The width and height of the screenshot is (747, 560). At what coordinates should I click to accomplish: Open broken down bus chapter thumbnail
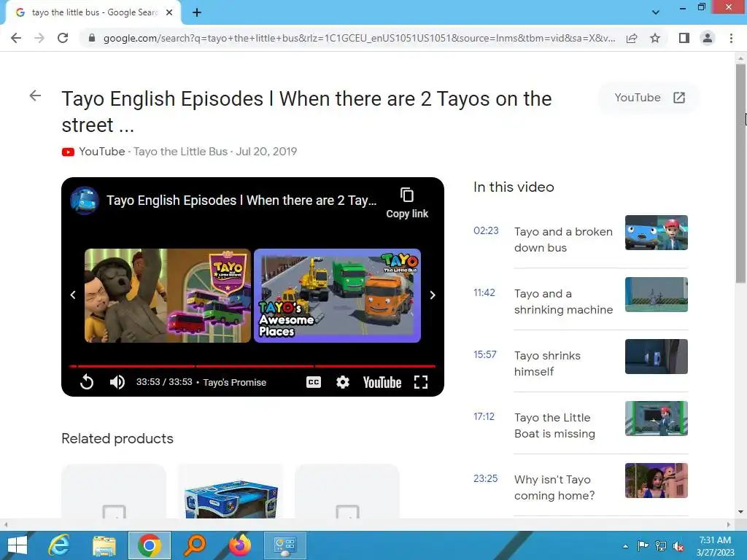[657, 233]
